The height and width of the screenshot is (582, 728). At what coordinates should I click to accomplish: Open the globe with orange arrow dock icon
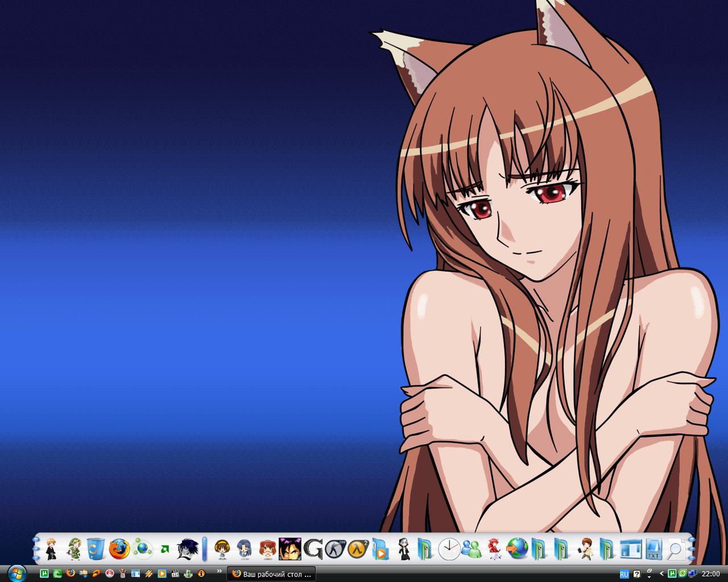click(x=517, y=549)
